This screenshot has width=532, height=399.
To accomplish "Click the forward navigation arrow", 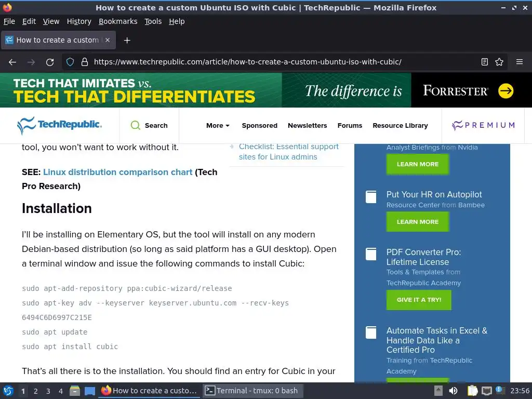I will pyautogui.click(x=31, y=62).
